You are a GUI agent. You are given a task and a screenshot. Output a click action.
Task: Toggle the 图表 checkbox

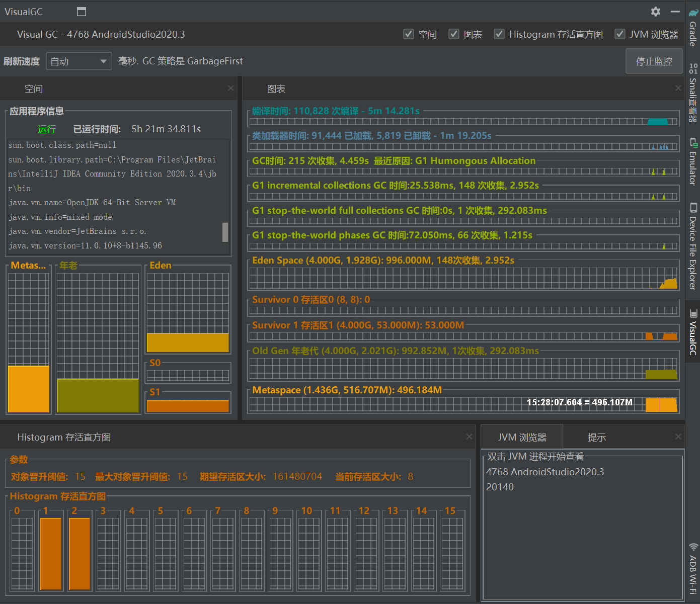click(x=454, y=34)
